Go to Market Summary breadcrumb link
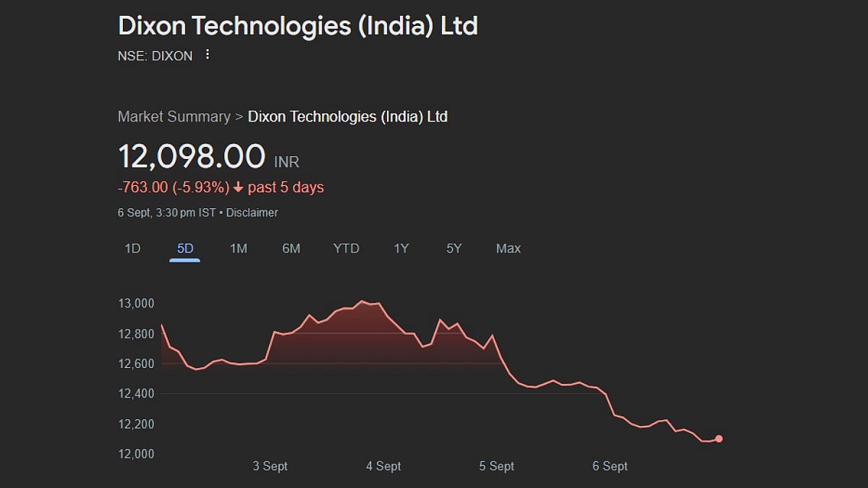Image resolution: width=868 pixels, height=488 pixels. coord(174,116)
